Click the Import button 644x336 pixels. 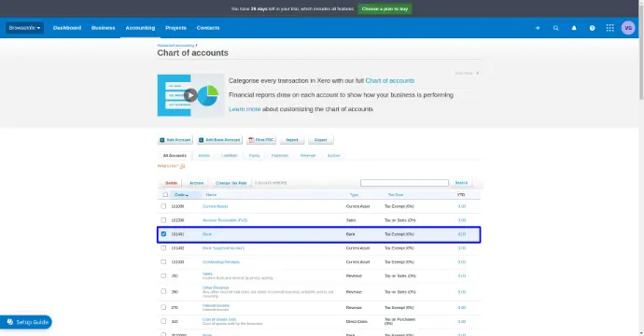coord(292,140)
